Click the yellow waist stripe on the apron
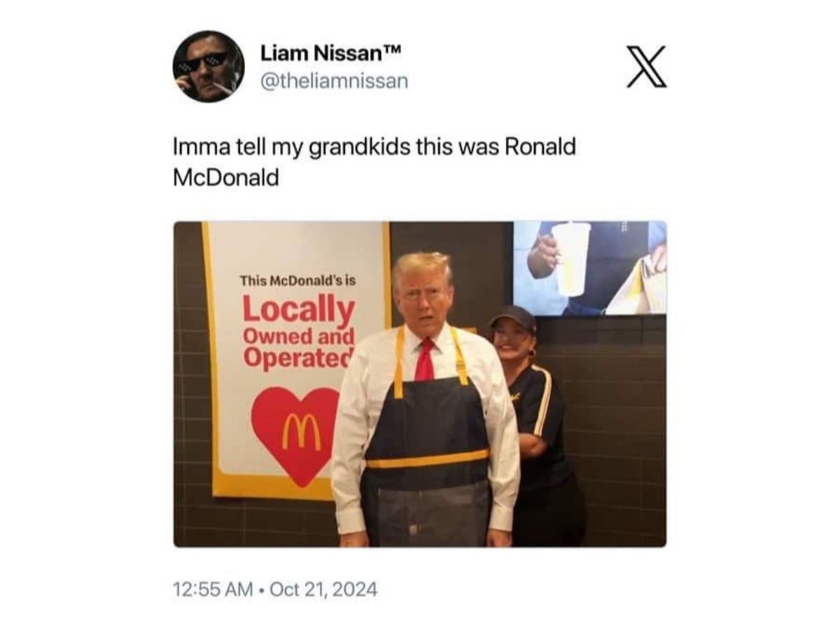Image resolution: width=840 pixels, height=630 pixels. (427, 459)
